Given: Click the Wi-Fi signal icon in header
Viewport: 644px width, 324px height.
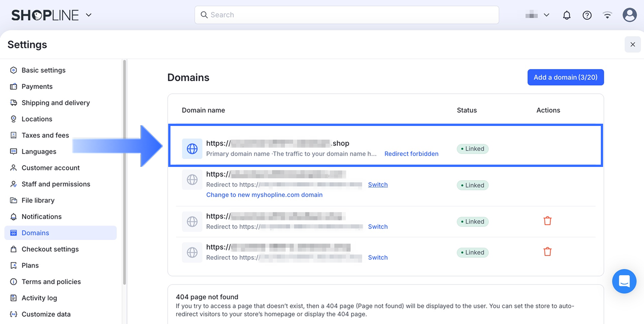Looking at the screenshot, I should tap(607, 15).
